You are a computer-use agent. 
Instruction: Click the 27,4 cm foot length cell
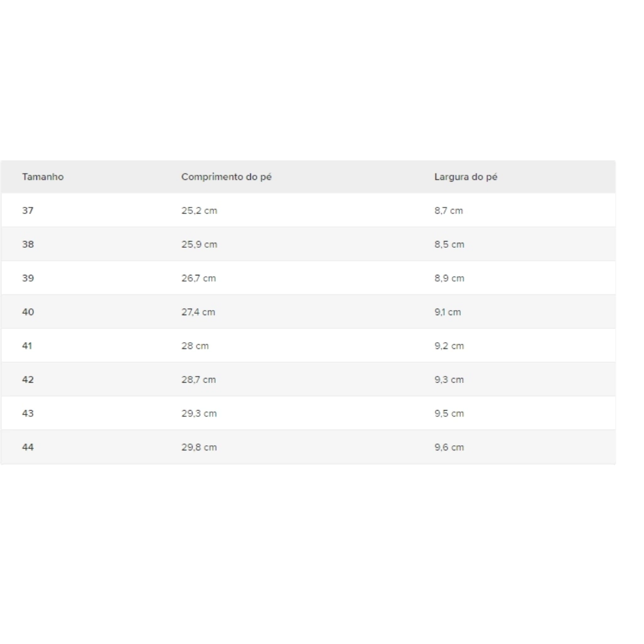click(198, 312)
